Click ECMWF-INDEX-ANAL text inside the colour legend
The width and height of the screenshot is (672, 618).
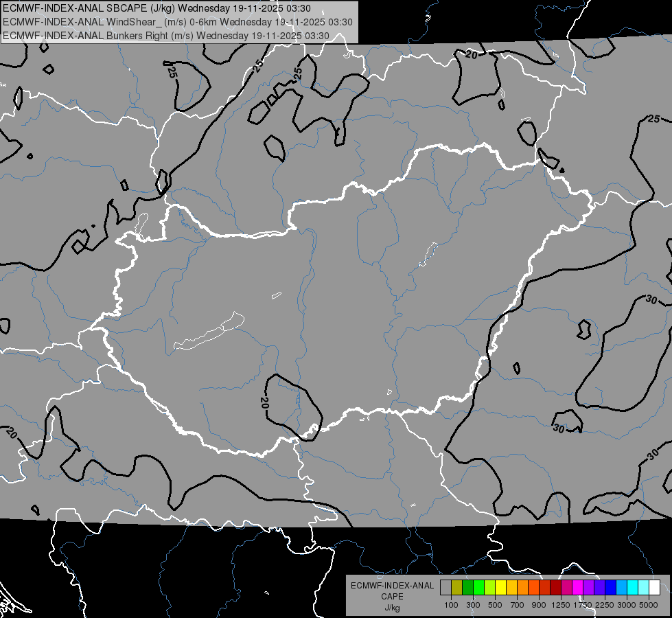pos(393,586)
